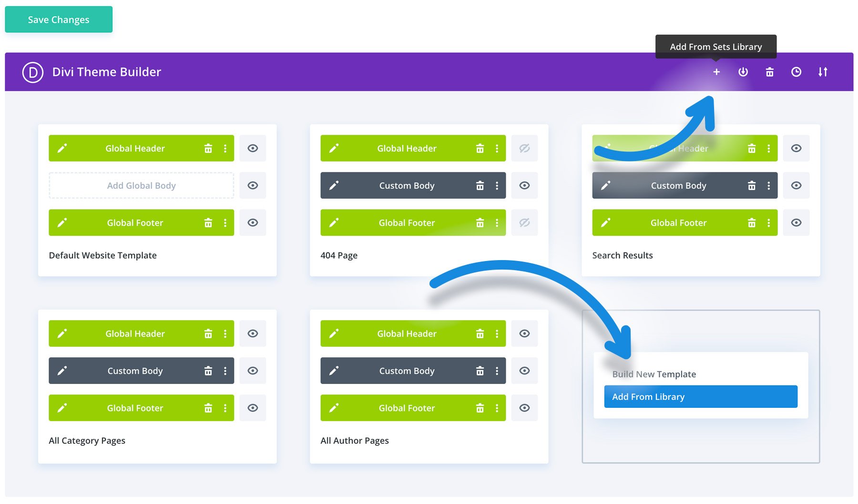Viewport: 858px width, 504px height.
Task: Toggle Custom Body visibility in Search Results
Action: click(x=796, y=185)
